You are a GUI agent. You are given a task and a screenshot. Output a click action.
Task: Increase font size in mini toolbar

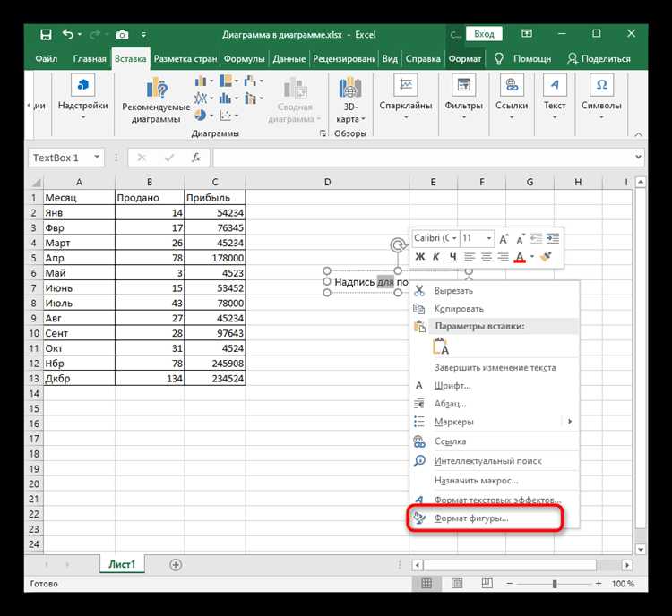[x=504, y=238]
